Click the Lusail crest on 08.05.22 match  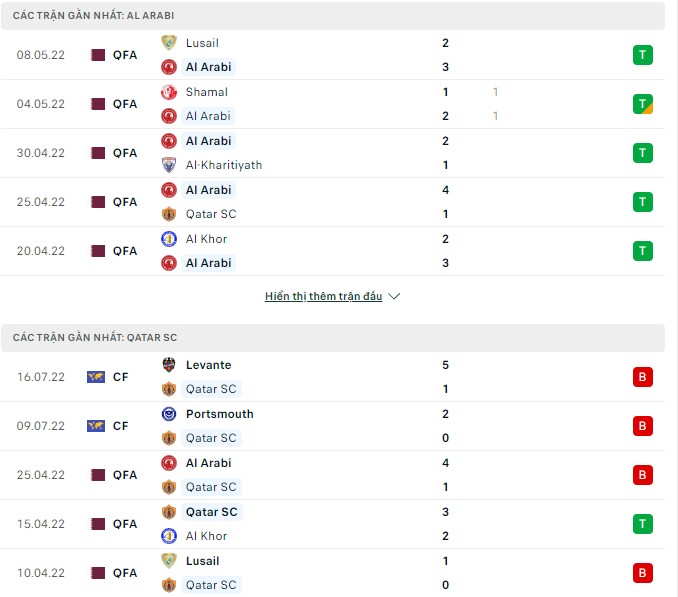pyautogui.click(x=169, y=43)
